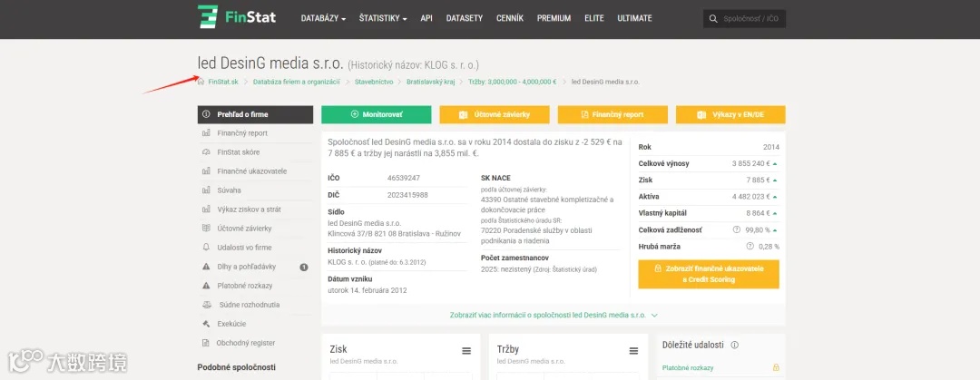980x380 pixels.
Task: Click the Udalosti vo firme bell icon
Action: tap(206, 248)
